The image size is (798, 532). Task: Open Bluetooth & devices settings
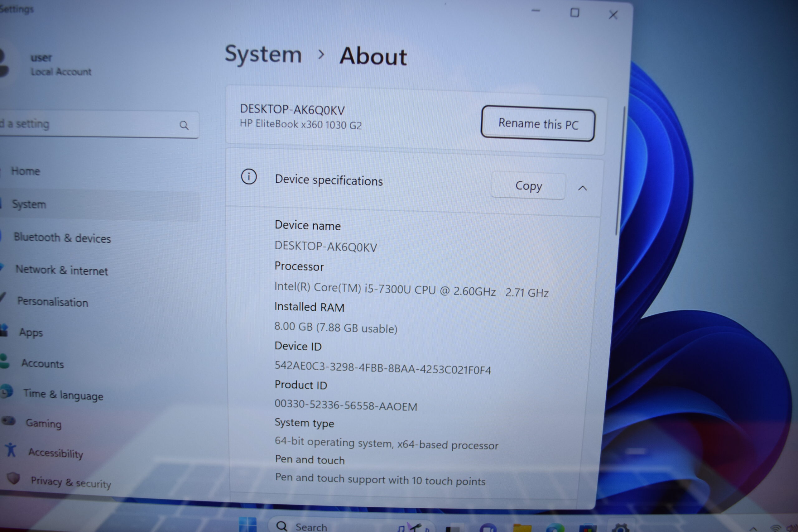pos(62,238)
